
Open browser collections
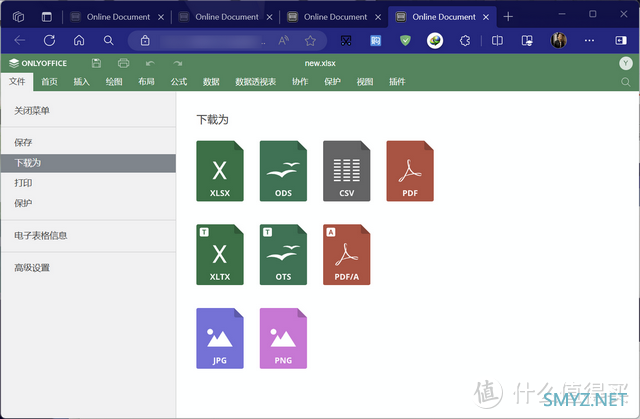[x=527, y=40]
